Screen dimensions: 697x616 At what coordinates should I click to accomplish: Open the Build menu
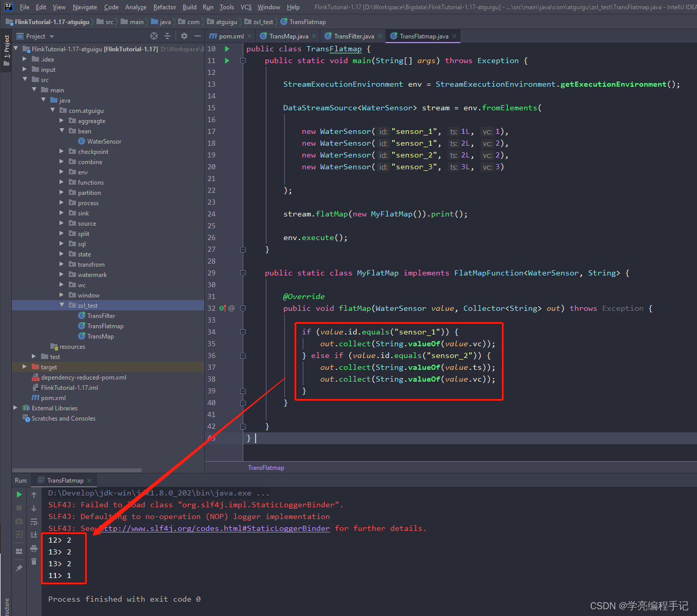point(189,7)
